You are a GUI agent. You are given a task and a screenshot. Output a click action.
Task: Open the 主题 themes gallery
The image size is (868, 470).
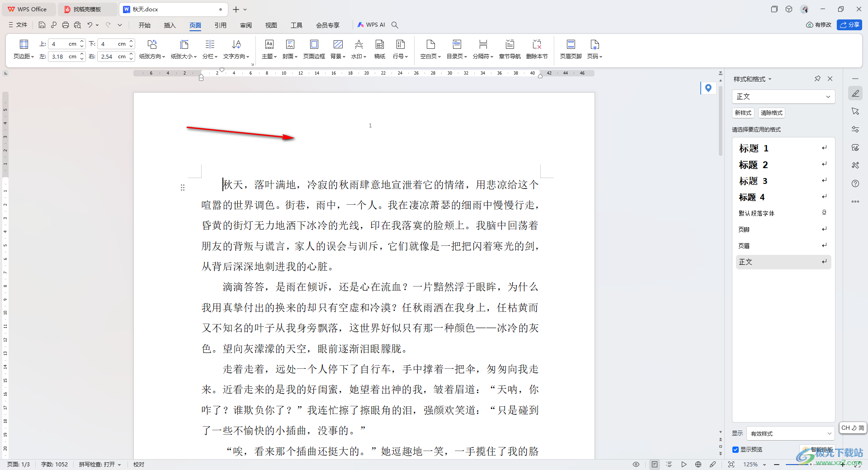tap(269, 49)
